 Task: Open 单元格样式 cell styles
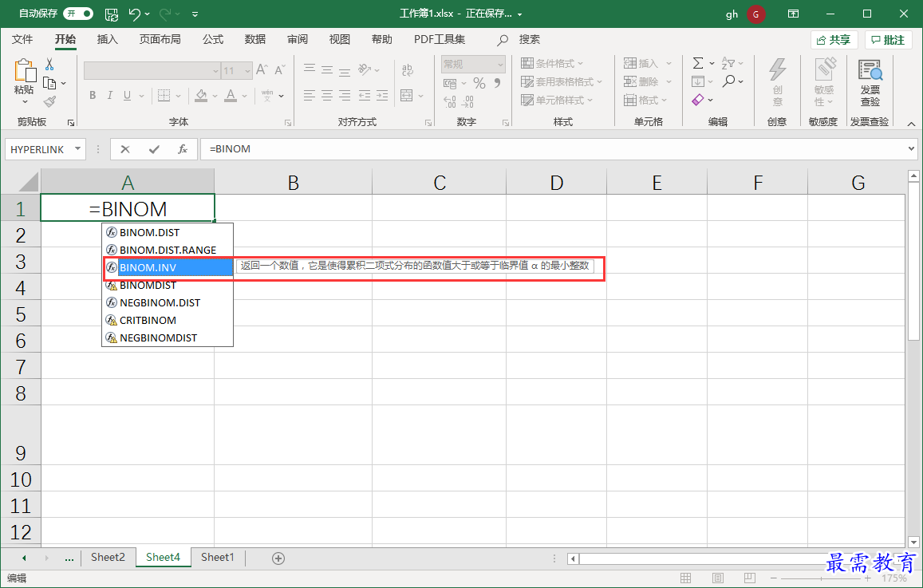[557, 101]
